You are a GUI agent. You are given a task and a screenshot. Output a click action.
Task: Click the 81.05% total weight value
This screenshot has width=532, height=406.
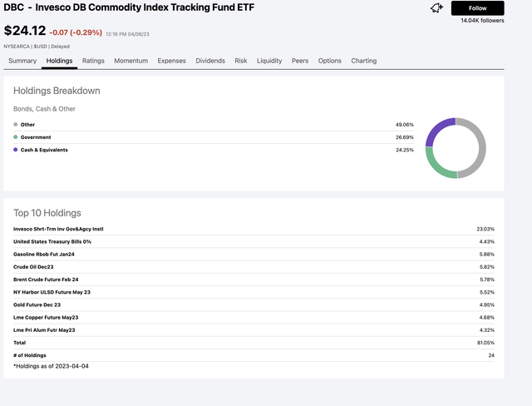[485, 343]
